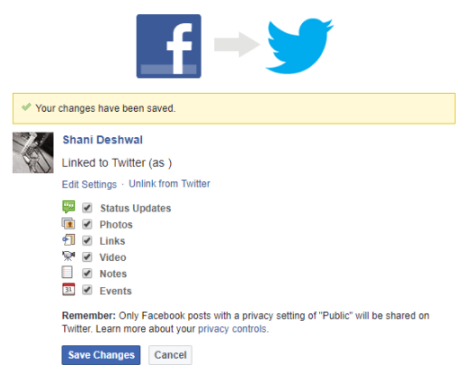The height and width of the screenshot is (378, 470).
Task: Uncheck the Events checkbox
Action: tap(87, 290)
